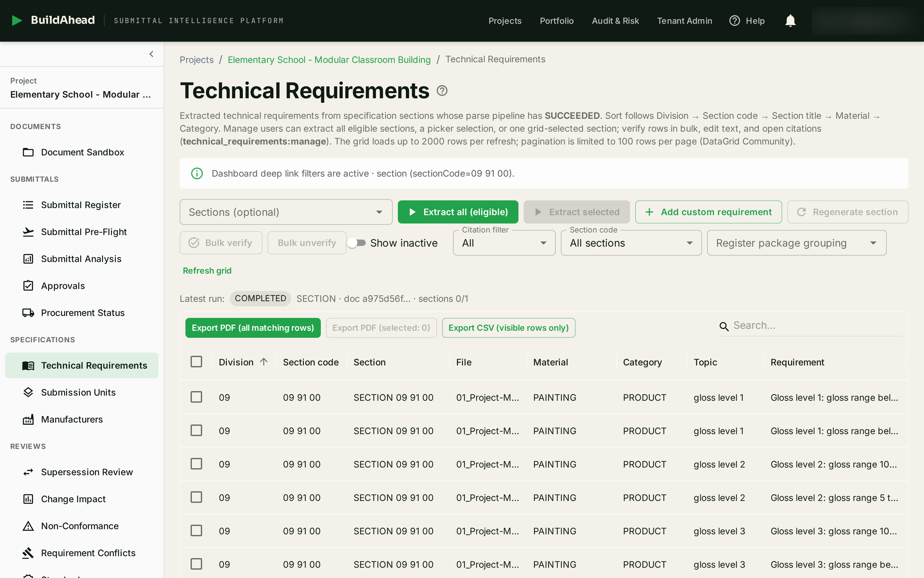Click Export CSV (visible rows only)

(509, 328)
